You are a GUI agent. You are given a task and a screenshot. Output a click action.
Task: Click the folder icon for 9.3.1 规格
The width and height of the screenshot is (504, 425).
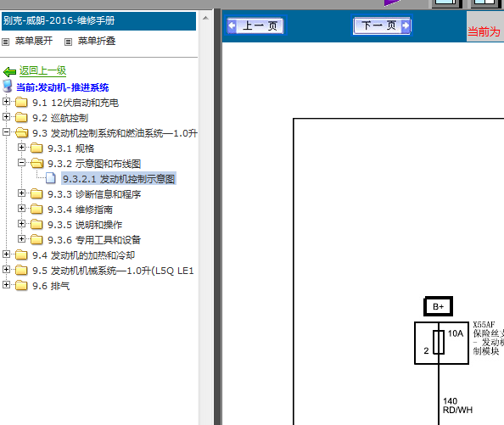click(x=36, y=148)
